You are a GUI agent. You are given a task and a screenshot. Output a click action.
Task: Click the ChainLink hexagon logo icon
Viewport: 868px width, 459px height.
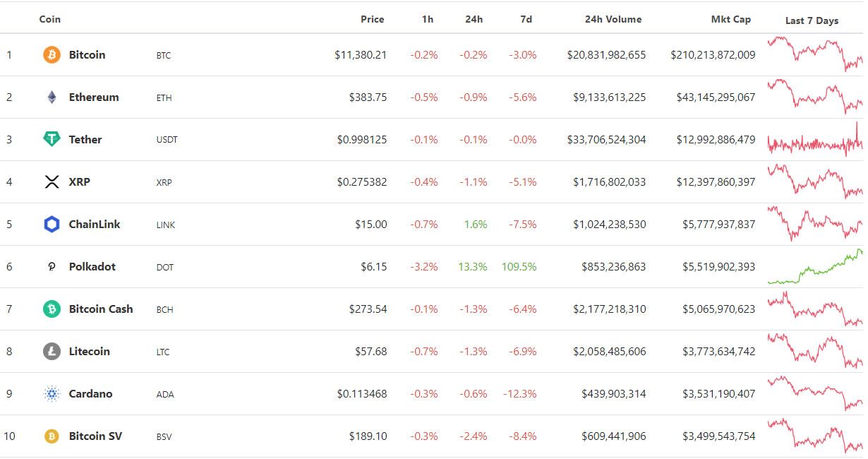coord(51,224)
